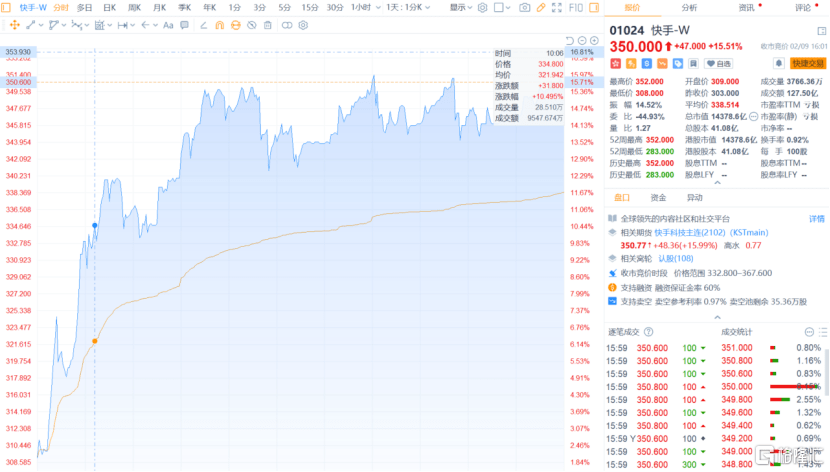Expand the arrow annotation dropdown arrow
The width and height of the screenshot is (830, 472).
[155, 25]
